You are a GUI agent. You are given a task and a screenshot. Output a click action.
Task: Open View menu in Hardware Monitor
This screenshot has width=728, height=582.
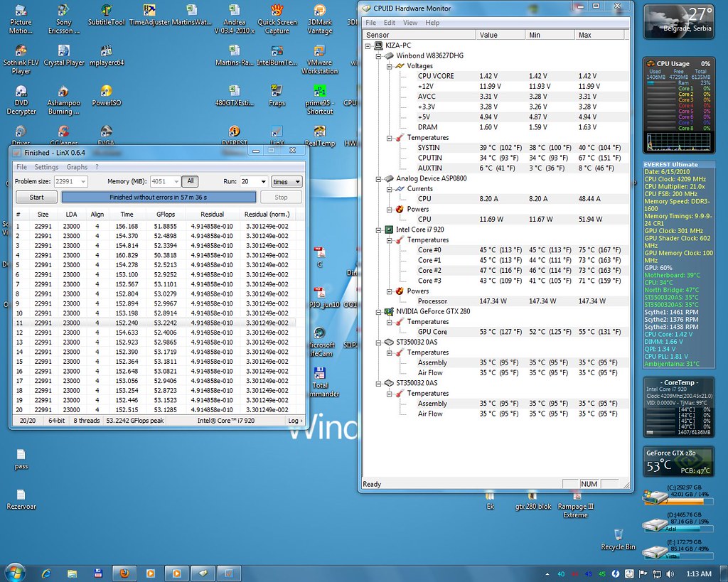[x=410, y=23]
